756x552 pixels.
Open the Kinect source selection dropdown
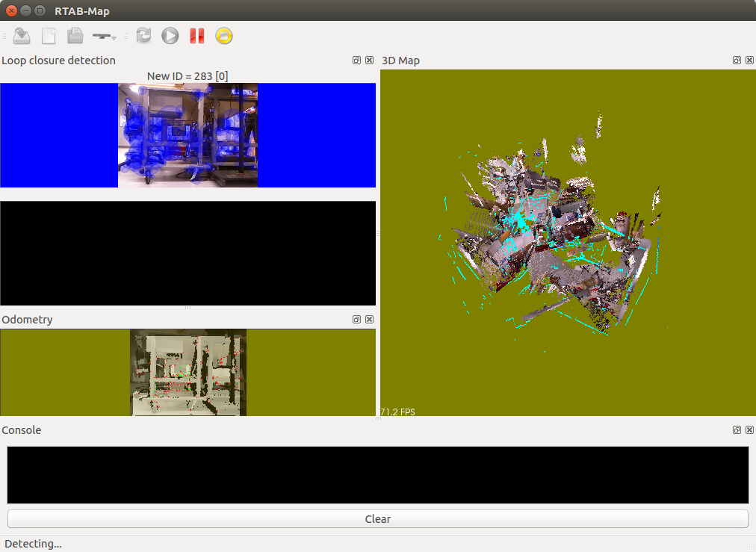click(x=104, y=35)
